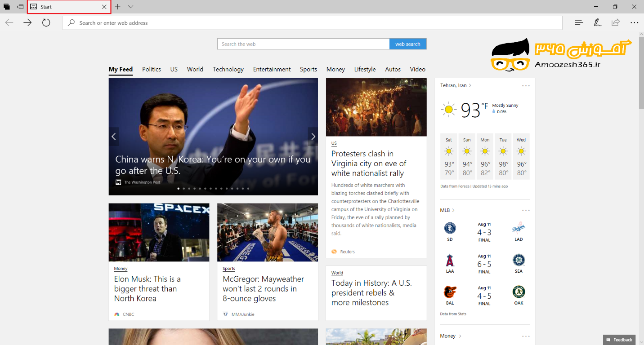The image size is (644, 345).
Task: Open a new tab with plus button
Action: [117, 7]
